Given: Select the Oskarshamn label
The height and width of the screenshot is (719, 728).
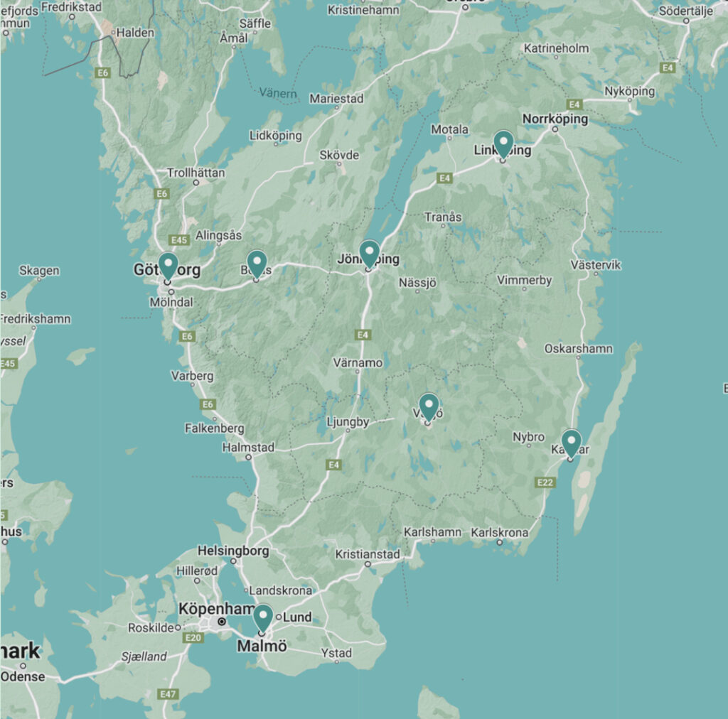Looking at the screenshot, I should 578,349.
